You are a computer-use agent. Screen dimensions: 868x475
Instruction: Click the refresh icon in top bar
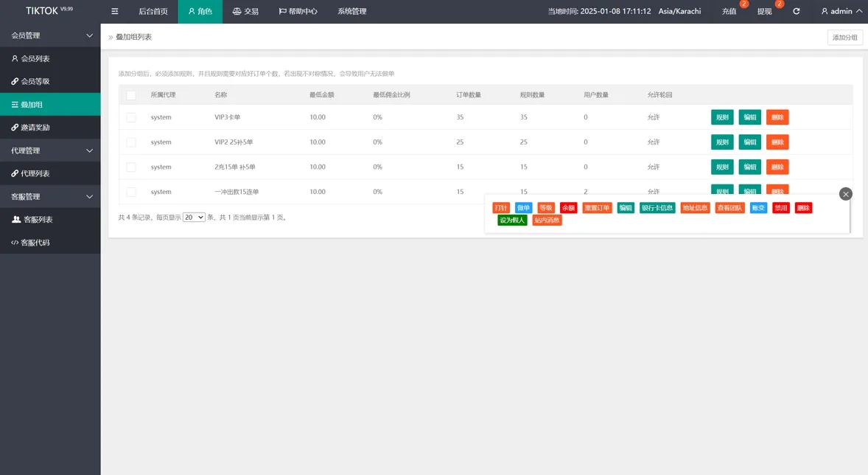click(x=796, y=11)
